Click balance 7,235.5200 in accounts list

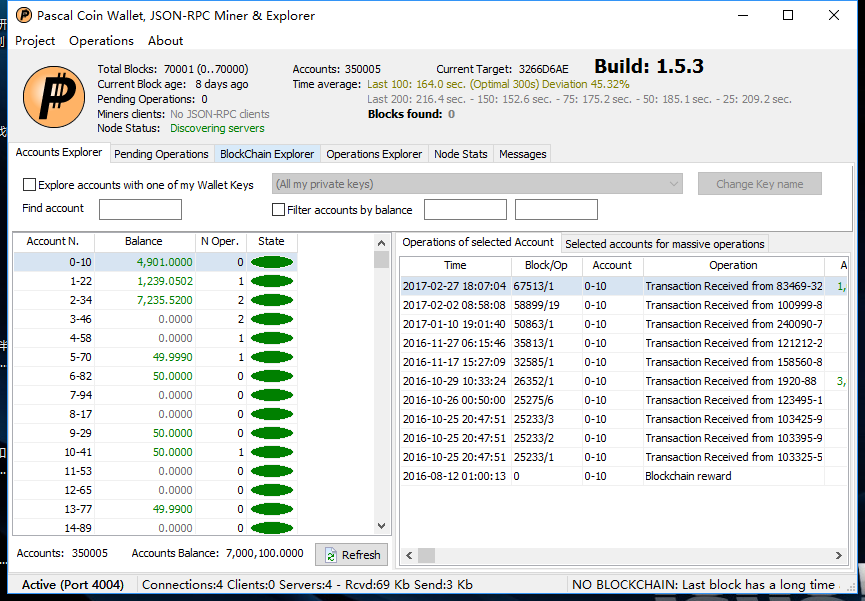[x=165, y=300]
